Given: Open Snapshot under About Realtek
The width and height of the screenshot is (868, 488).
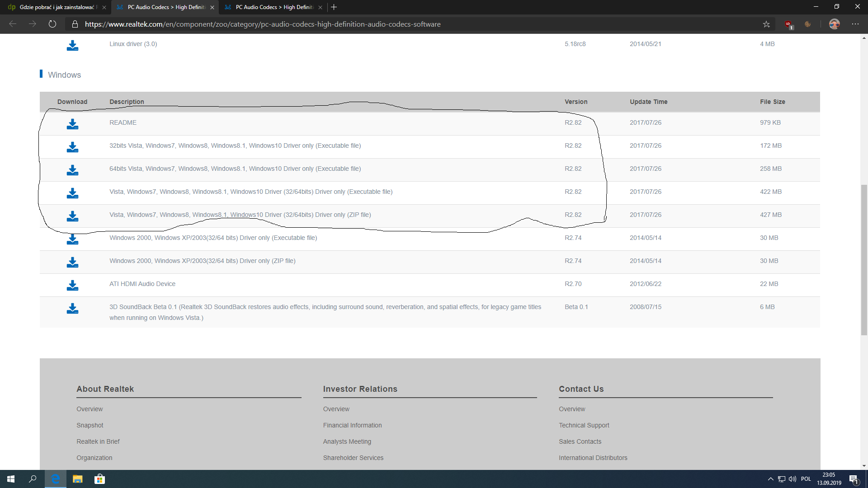Looking at the screenshot, I should tap(90, 425).
